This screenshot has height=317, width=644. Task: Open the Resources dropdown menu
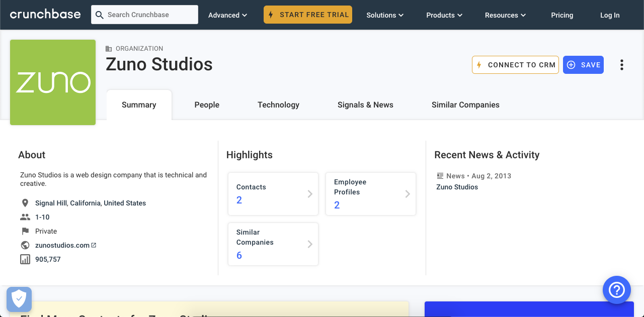pos(505,15)
